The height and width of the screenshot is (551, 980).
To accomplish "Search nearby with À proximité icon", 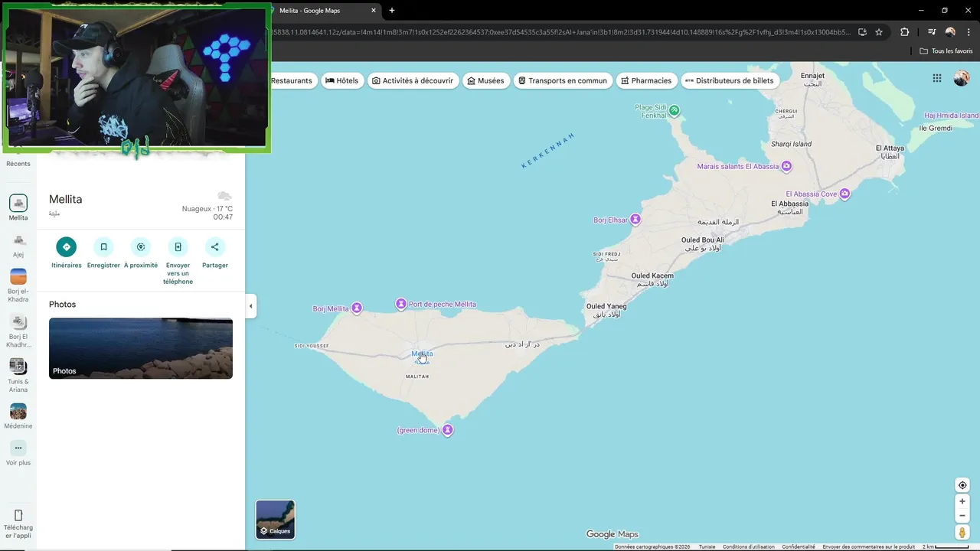I will click(x=141, y=247).
